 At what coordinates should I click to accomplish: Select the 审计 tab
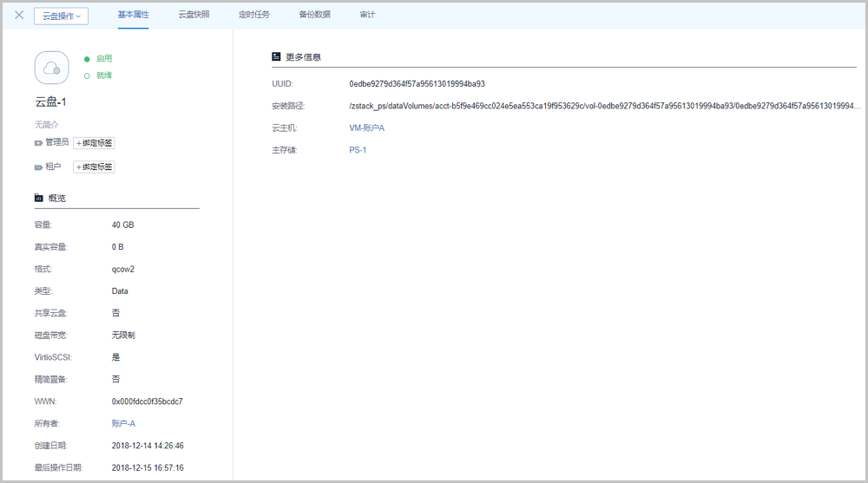pyautogui.click(x=367, y=15)
